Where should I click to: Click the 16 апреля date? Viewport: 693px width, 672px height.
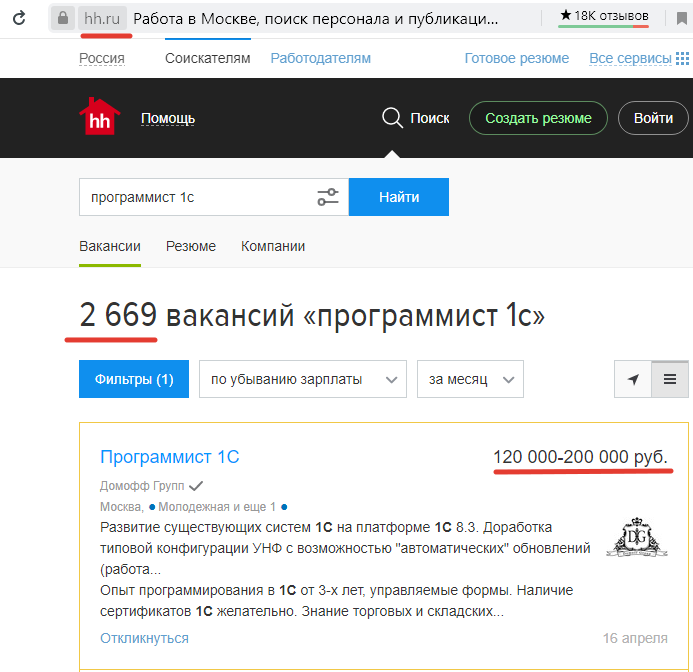point(635,638)
